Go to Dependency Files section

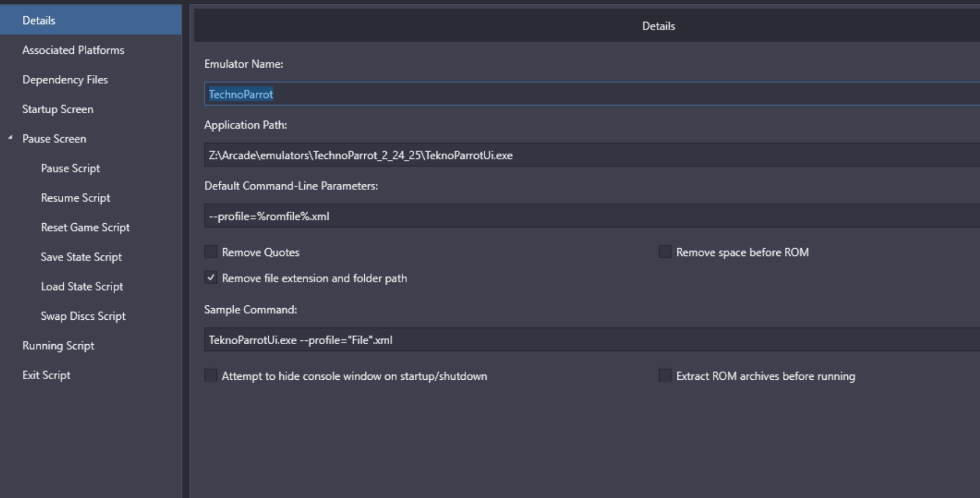point(65,79)
